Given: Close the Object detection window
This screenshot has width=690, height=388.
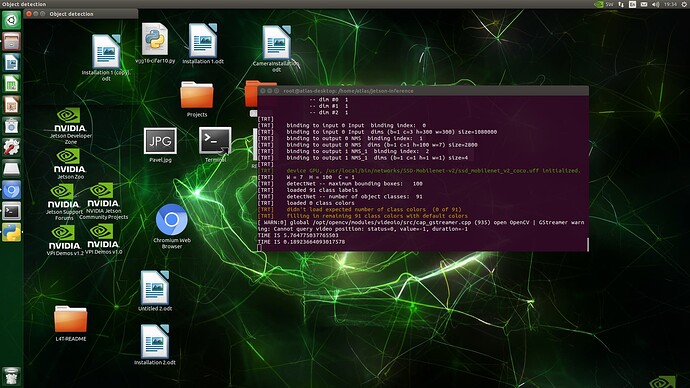Looking at the screenshot, I should pos(29,14).
